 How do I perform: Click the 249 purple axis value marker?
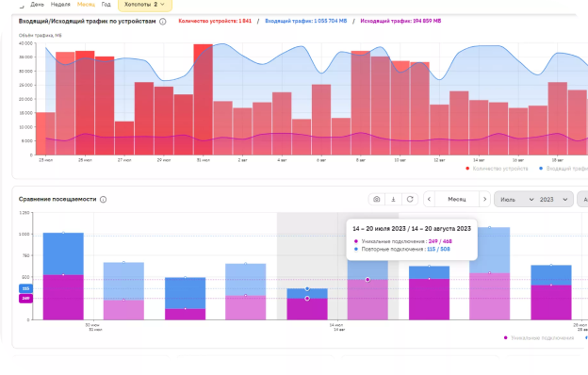25,299
